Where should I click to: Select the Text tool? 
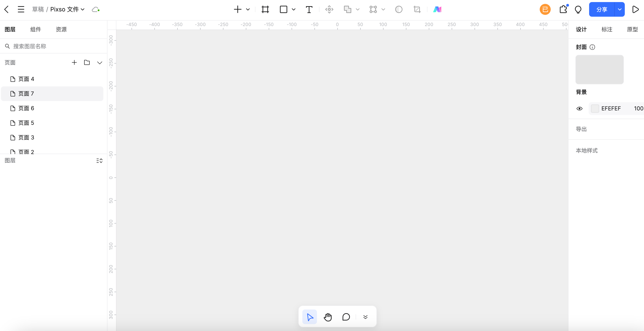tap(309, 10)
